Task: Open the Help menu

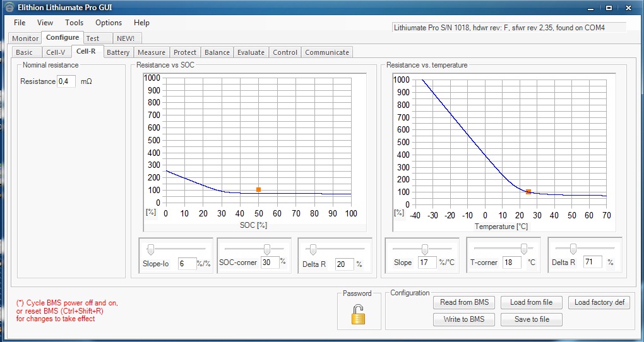Action: (141, 23)
